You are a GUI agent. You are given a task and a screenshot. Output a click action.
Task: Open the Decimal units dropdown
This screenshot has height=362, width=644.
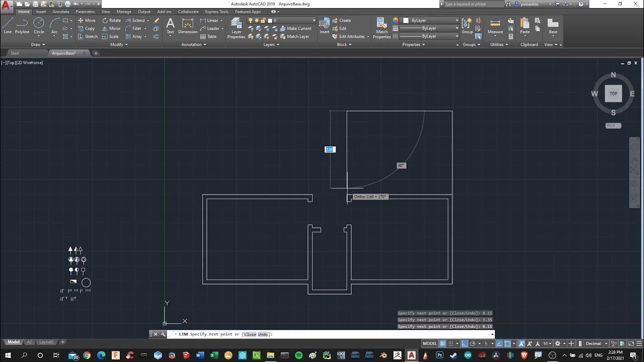[596, 343]
